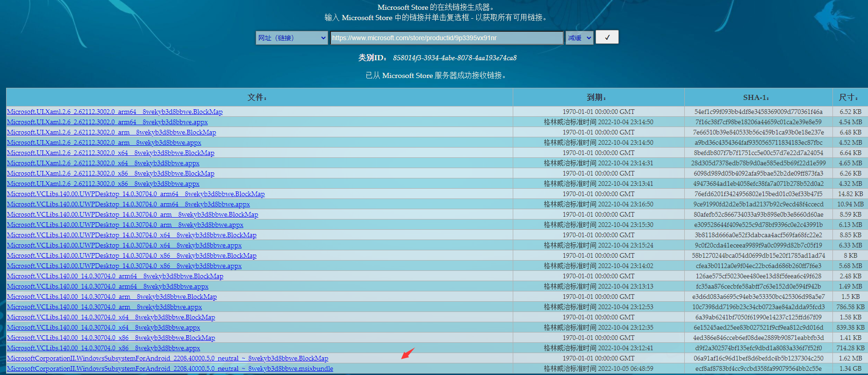Click the Microsoft Store URL input field
The height and width of the screenshot is (375, 868).
pos(446,38)
